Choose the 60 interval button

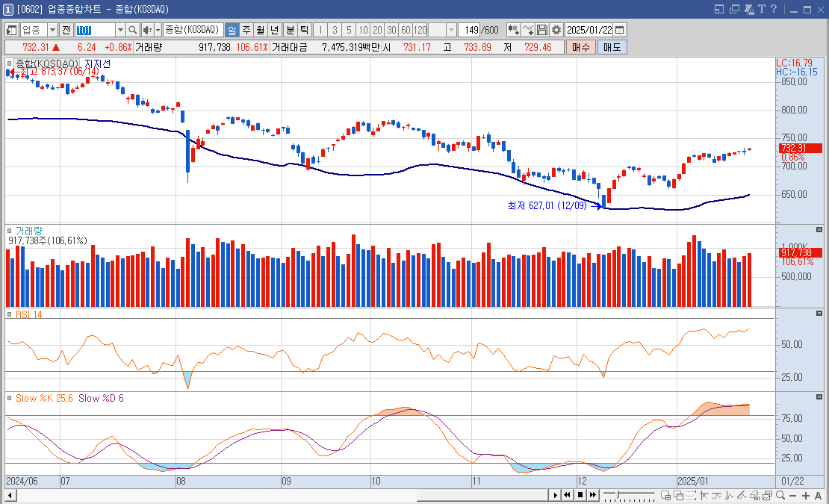click(406, 30)
